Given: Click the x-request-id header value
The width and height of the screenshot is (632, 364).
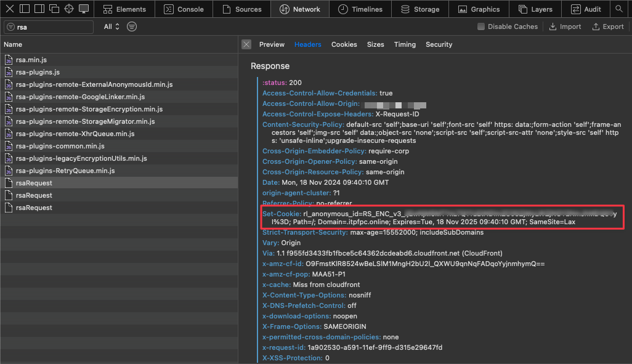Looking at the screenshot, I should [x=375, y=347].
